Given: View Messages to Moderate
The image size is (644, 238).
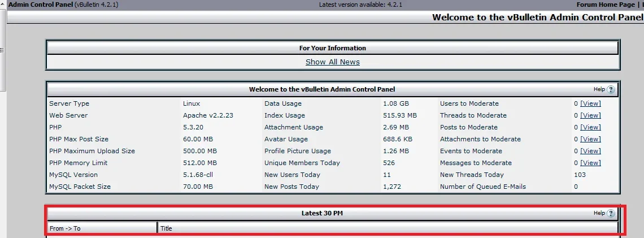Looking at the screenshot, I should coord(590,163).
